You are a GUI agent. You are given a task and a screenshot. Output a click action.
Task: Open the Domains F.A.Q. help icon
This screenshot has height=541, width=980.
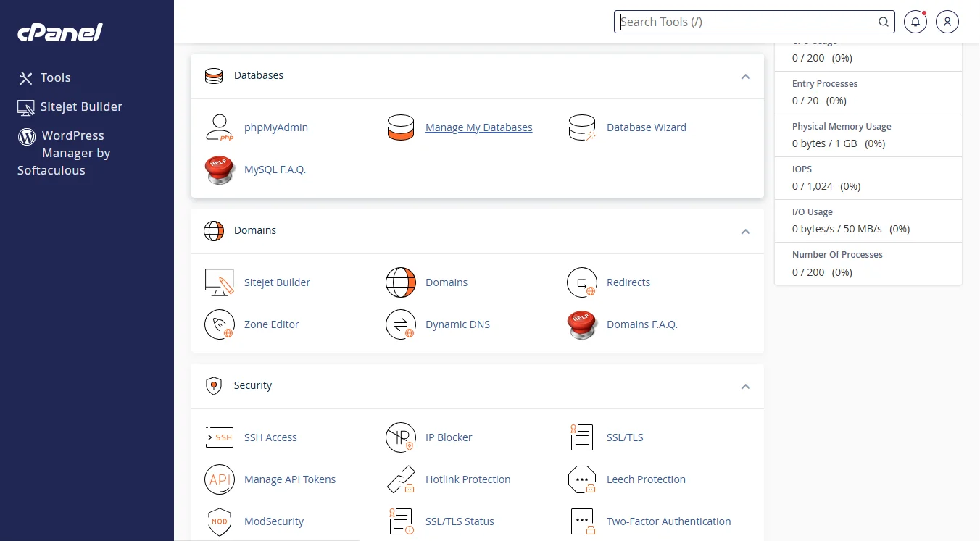click(x=581, y=324)
